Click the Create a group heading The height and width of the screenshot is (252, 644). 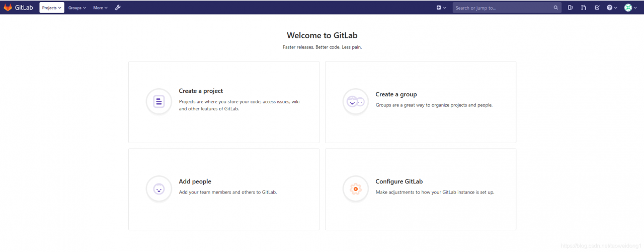pyautogui.click(x=396, y=94)
